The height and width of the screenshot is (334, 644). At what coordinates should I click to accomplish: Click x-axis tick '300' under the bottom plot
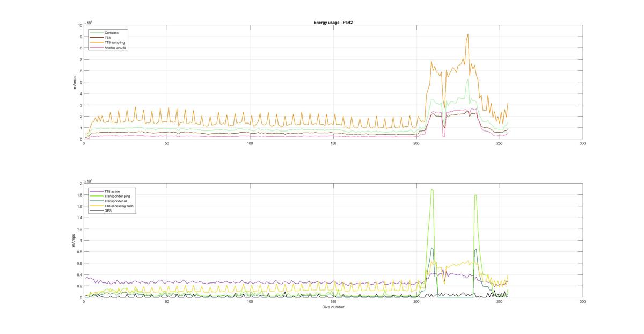tap(583, 302)
